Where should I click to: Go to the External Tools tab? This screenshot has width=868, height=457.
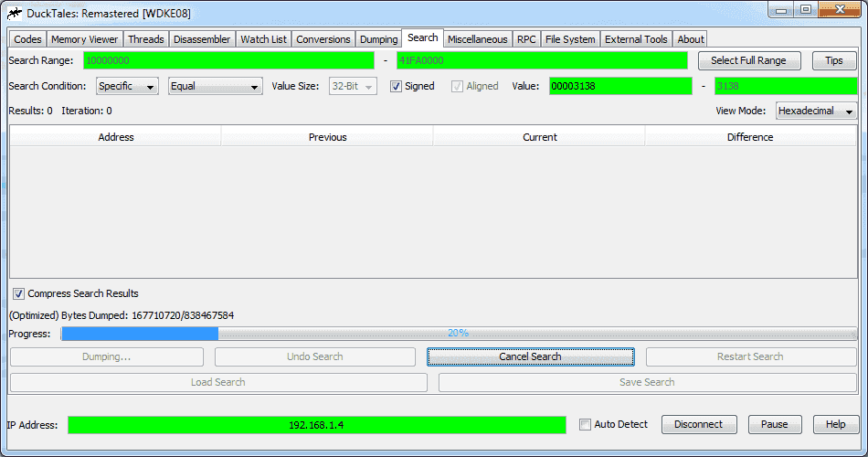[636, 39]
